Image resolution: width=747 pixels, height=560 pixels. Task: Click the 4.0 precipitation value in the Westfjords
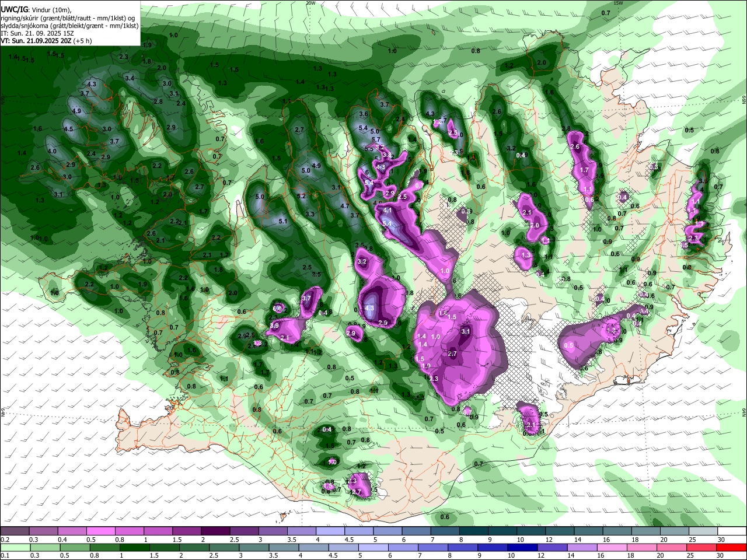tap(52, 151)
